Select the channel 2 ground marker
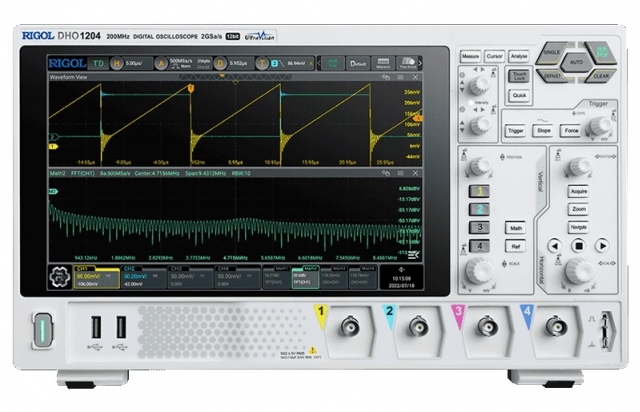This screenshot has width=640, height=412. coord(53,137)
